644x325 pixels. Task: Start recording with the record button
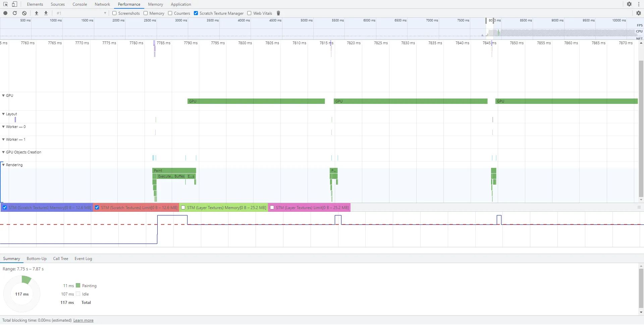(5, 13)
